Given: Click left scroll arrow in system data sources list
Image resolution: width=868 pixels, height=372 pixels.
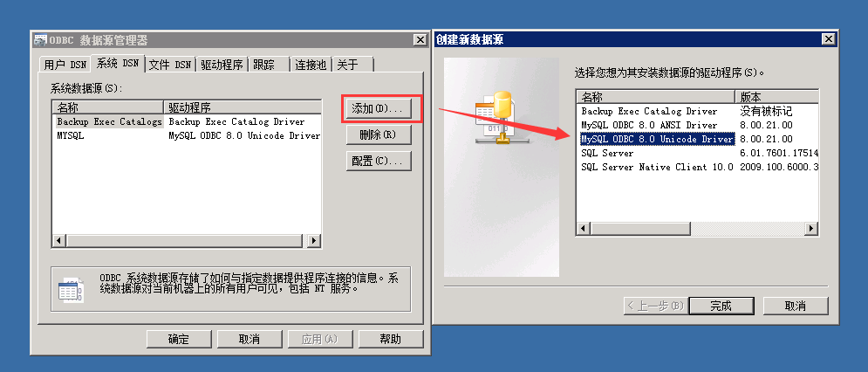Looking at the screenshot, I should coord(58,241).
